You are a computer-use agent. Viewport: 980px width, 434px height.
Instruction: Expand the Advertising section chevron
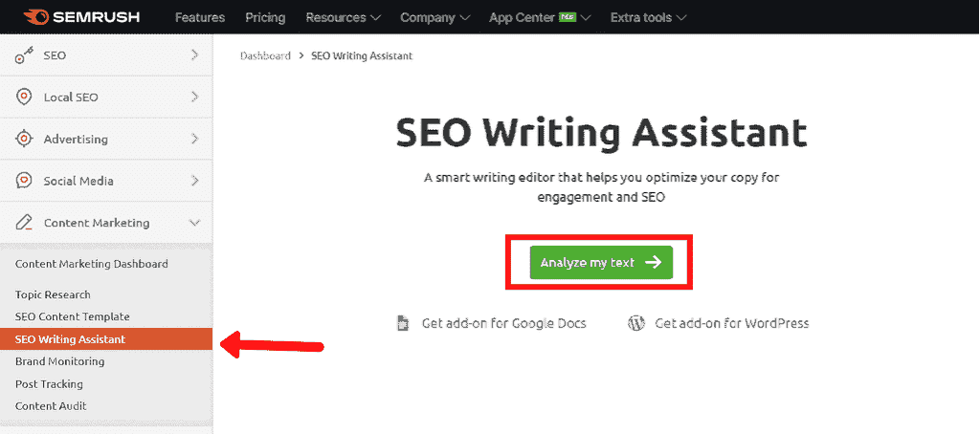(195, 139)
